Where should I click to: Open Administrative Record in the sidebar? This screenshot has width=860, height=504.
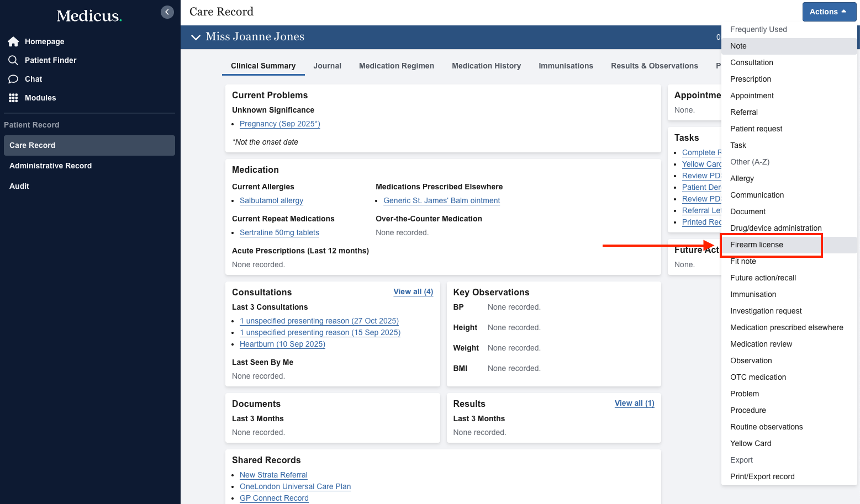[x=50, y=166]
